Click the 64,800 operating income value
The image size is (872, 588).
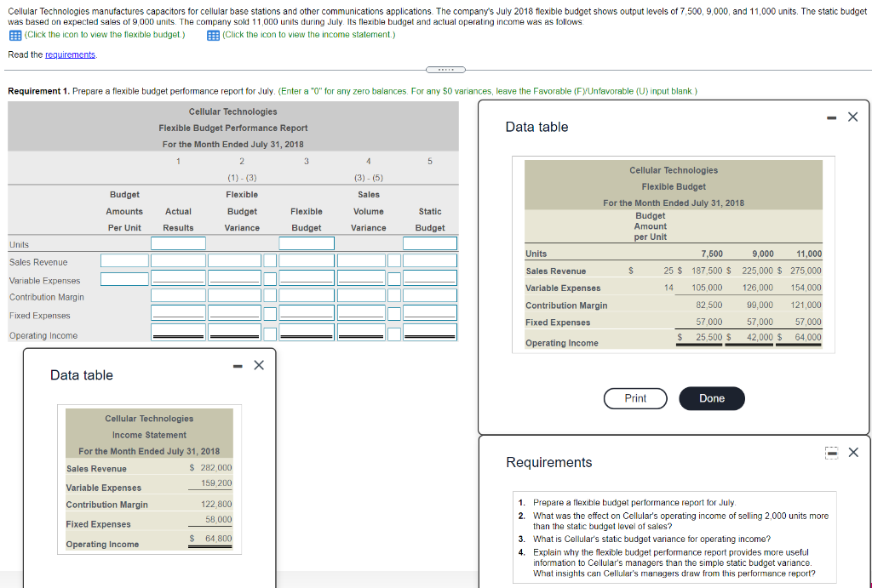(219, 539)
